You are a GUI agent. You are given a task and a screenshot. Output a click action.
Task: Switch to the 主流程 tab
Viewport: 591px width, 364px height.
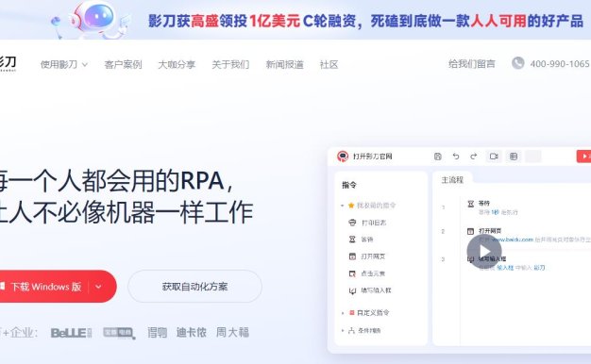(x=452, y=180)
